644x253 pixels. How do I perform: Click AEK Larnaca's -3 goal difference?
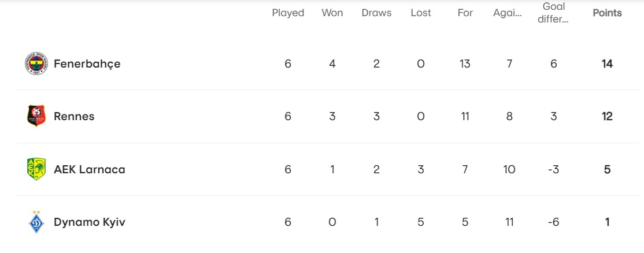click(553, 169)
